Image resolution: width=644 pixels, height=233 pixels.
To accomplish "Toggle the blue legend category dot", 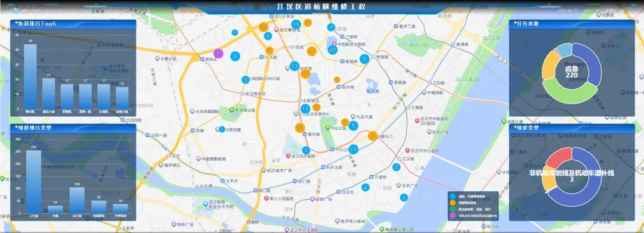I will [x=453, y=197].
